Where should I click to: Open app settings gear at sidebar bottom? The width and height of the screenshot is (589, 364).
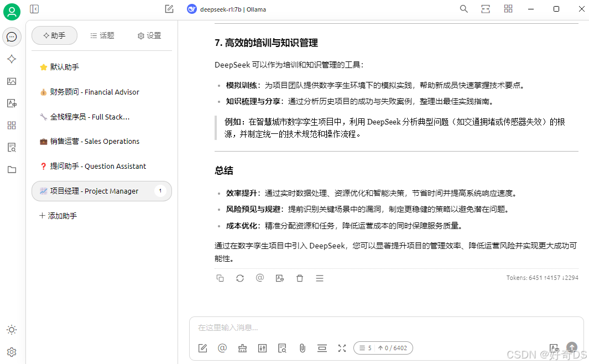(12, 352)
